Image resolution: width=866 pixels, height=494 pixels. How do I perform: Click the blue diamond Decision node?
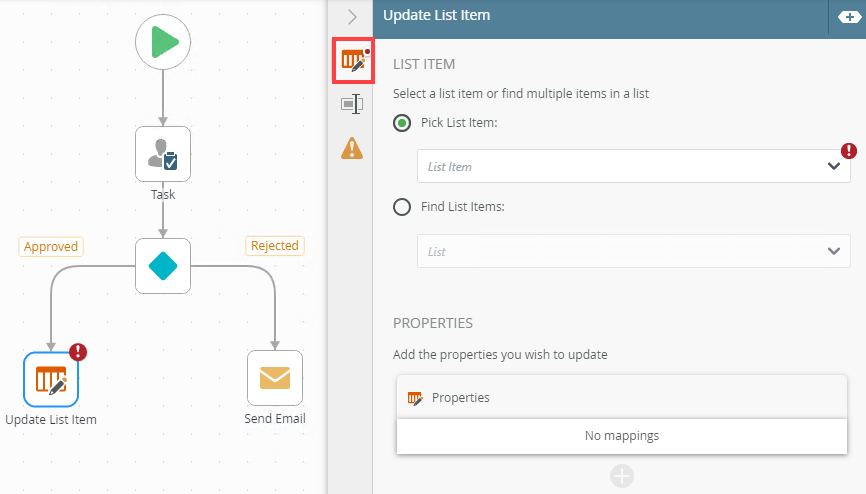pyautogui.click(x=163, y=266)
